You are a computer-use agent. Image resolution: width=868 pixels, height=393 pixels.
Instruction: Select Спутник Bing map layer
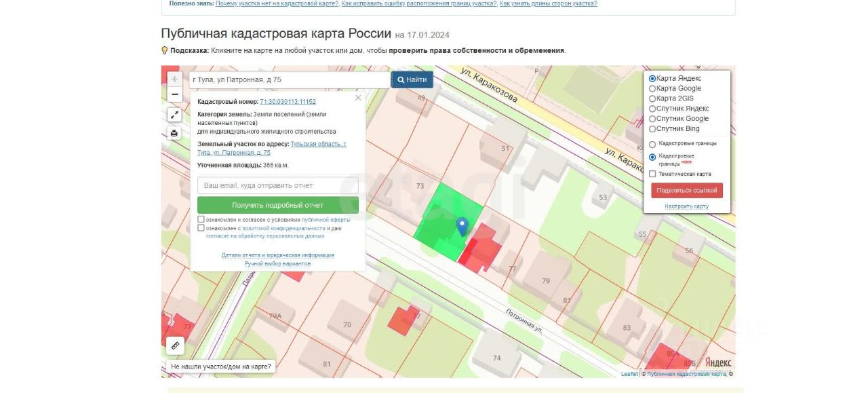[x=653, y=129]
